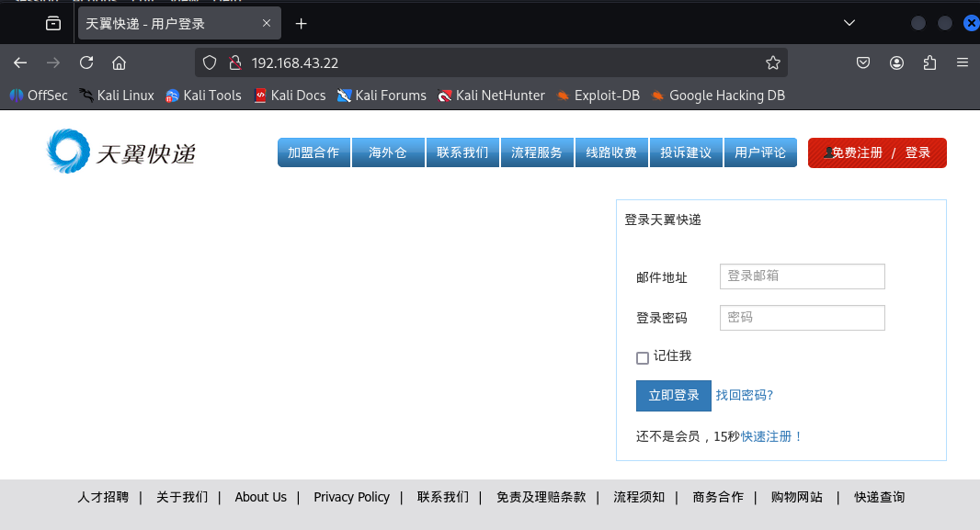Open the 海外仓 menu item
The image size is (980, 530).
(x=388, y=153)
